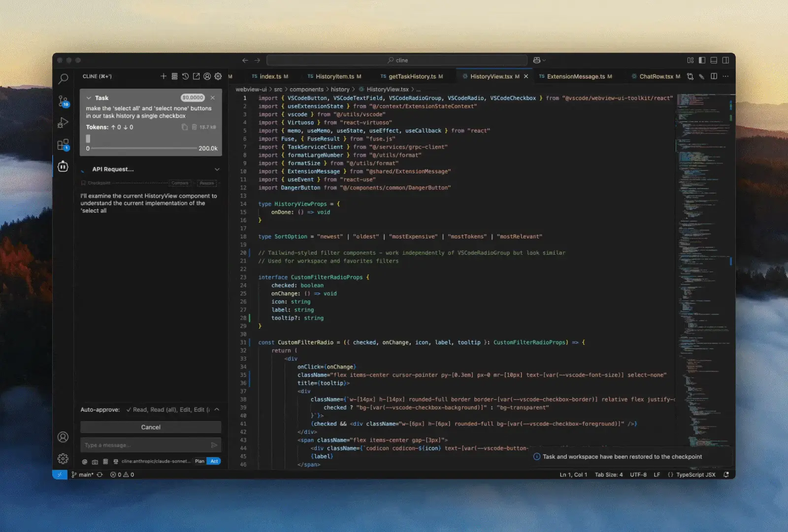Click the camera icon to add image
This screenshot has height=532, width=788.
95,462
